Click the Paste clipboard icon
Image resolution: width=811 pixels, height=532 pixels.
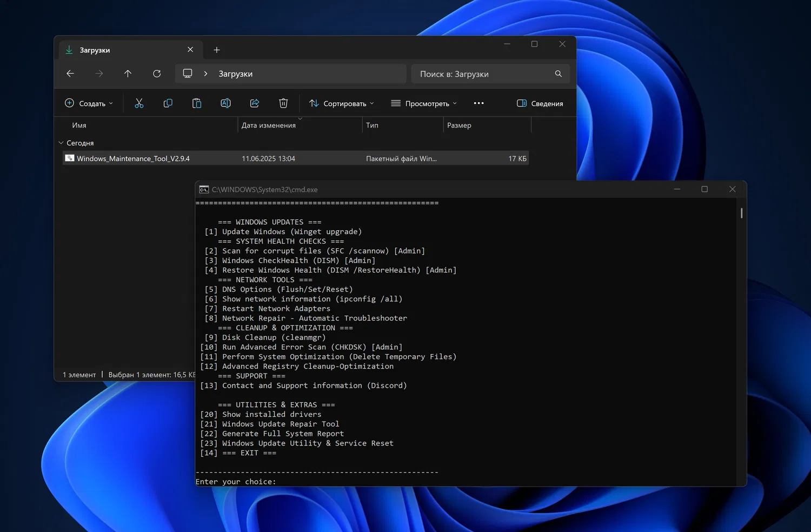click(x=197, y=103)
